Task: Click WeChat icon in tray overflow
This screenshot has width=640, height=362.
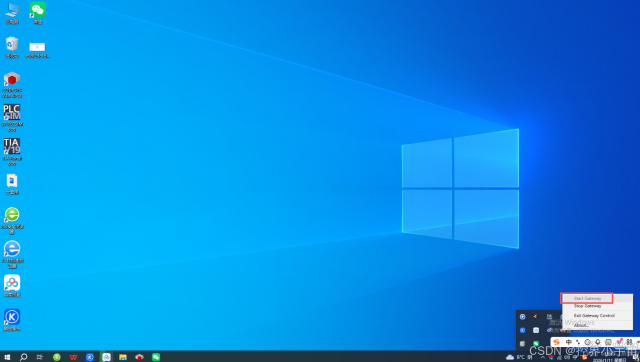Action: pos(536,344)
